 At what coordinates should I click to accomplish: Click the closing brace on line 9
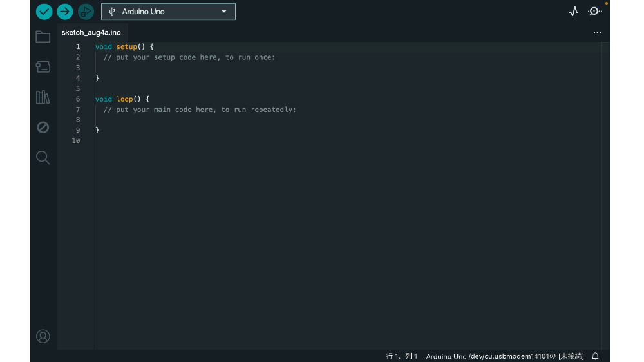coord(97,130)
